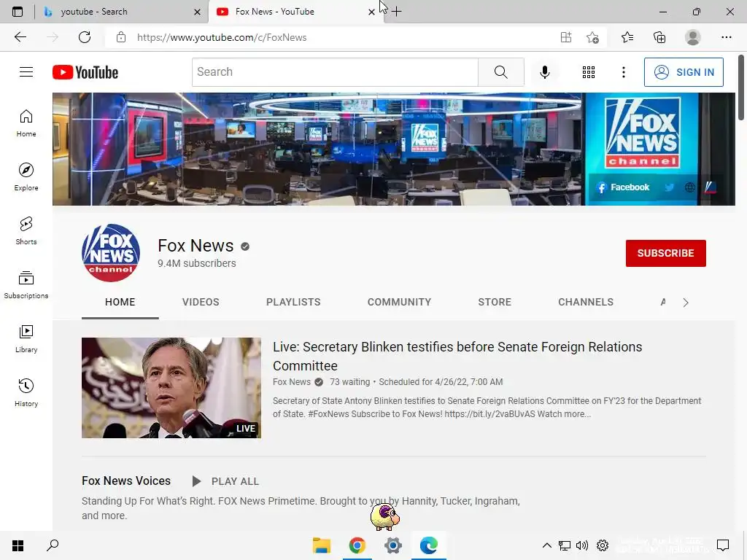The height and width of the screenshot is (560, 747).
Task: Open the volume control in tray
Action: [x=581, y=545]
